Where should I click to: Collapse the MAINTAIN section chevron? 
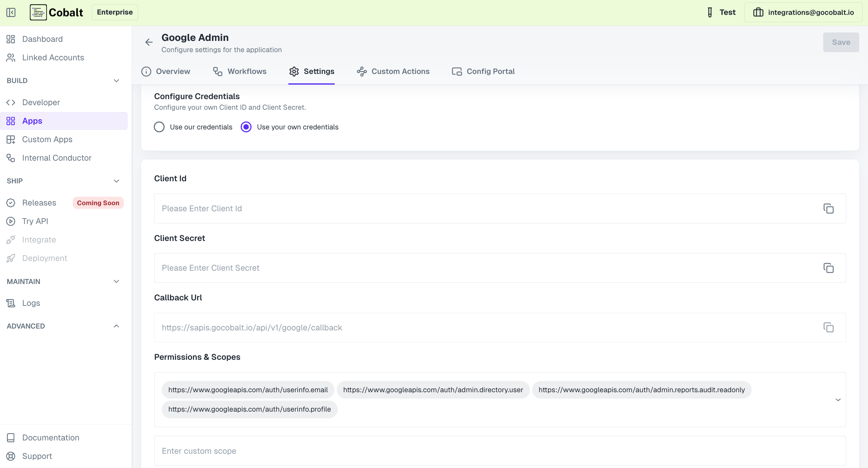116,281
